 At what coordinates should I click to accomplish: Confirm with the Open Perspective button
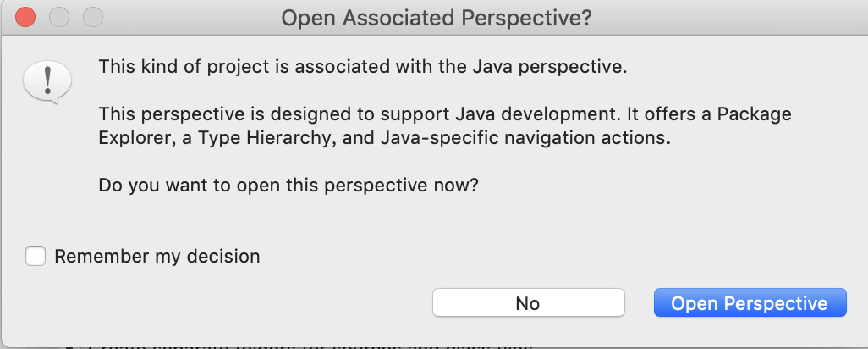click(750, 303)
